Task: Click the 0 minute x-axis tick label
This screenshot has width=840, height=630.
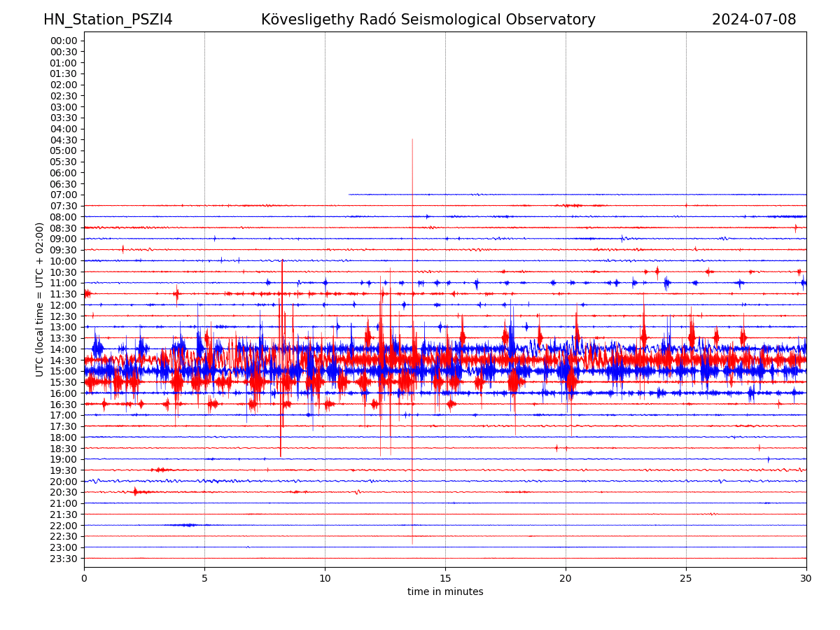Action: coord(84,578)
